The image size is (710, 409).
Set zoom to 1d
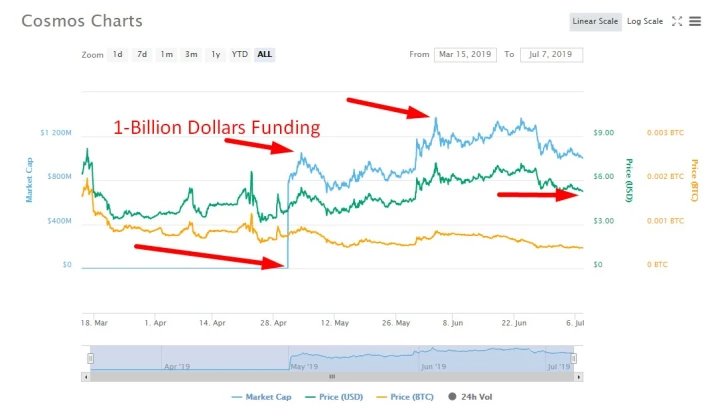click(x=118, y=54)
